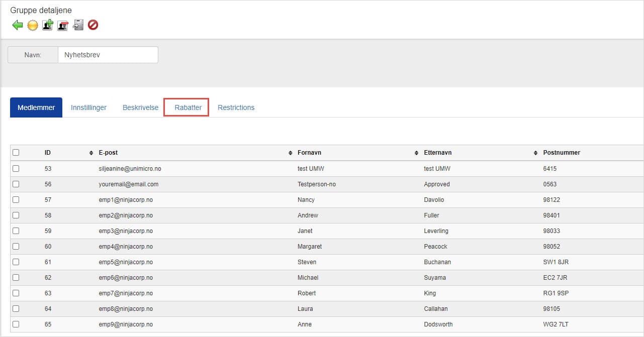
Task: Switch to the Innstillinger tab
Action: click(88, 107)
